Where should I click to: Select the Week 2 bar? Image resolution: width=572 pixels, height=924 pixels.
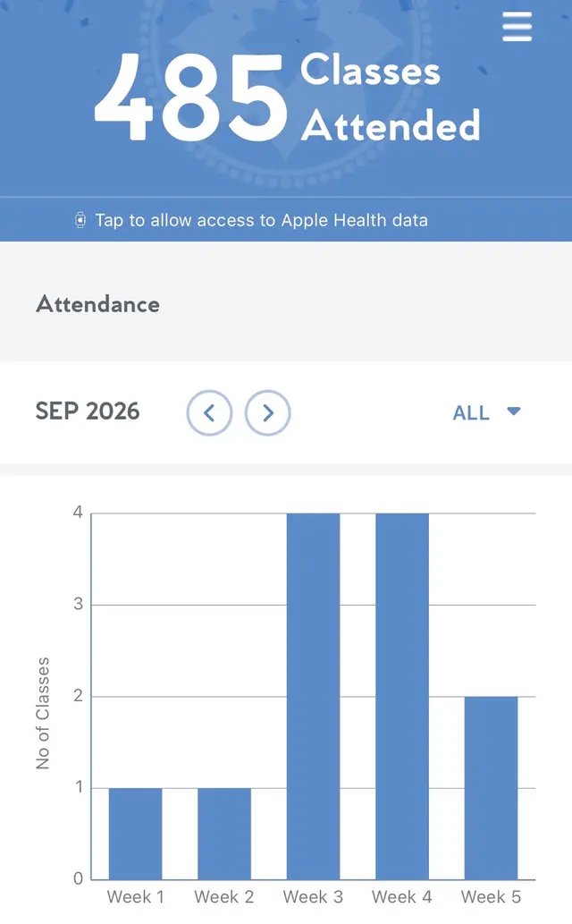pyautogui.click(x=224, y=834)
